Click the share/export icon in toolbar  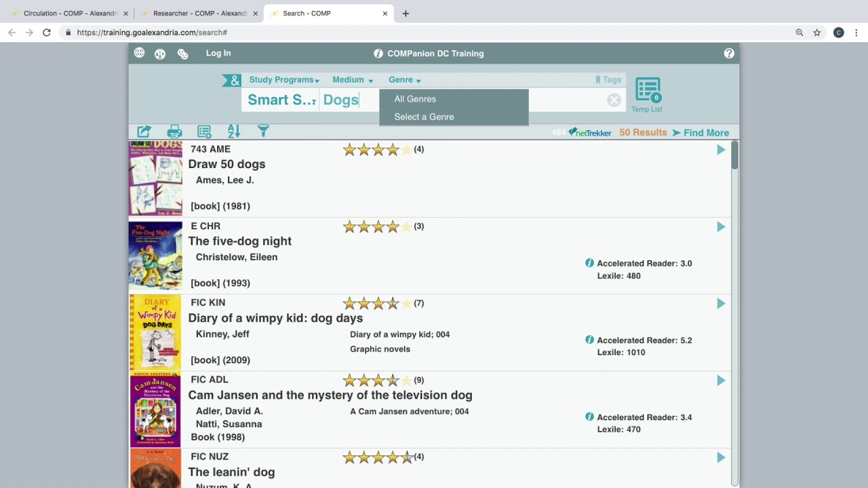pyautogui.click(x=144, y=131)
